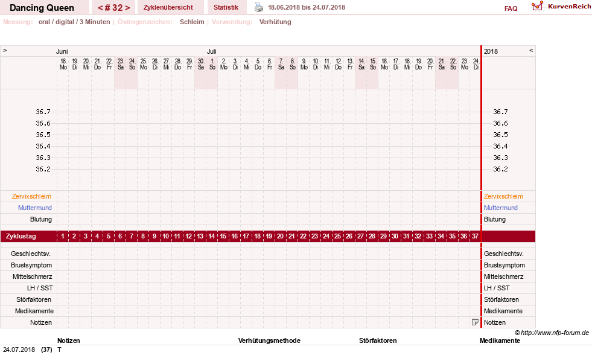592x364 pixels.
Task: Click the bottom Notizen column heading
Action: 68,340
